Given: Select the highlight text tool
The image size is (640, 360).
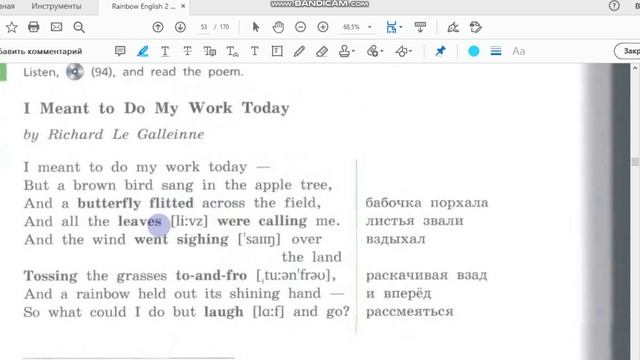Looking at the screenshot, I should [142, 51].
